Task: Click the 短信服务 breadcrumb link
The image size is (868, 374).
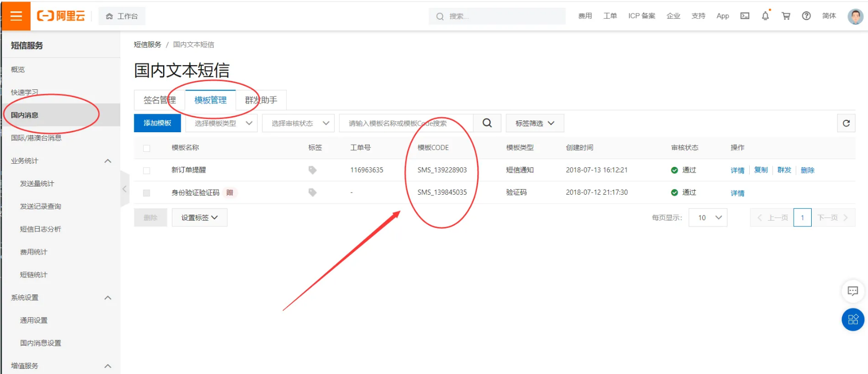Action: coord(148,44)
